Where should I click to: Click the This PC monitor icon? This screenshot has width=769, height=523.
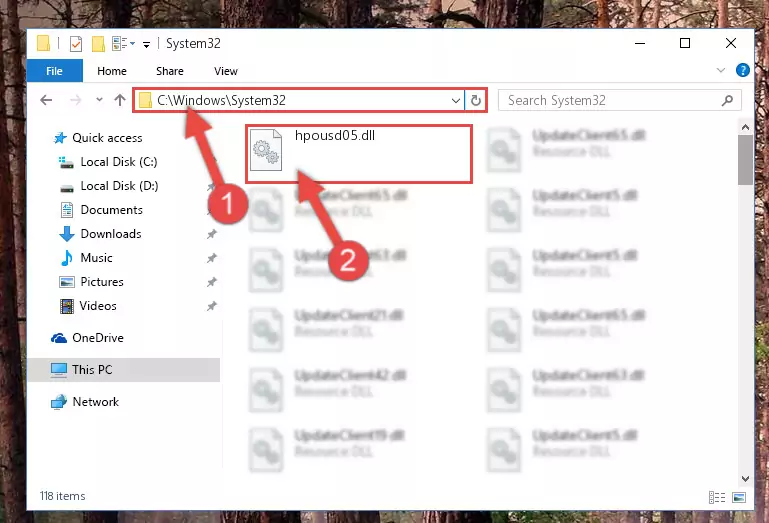coord(59,370)
